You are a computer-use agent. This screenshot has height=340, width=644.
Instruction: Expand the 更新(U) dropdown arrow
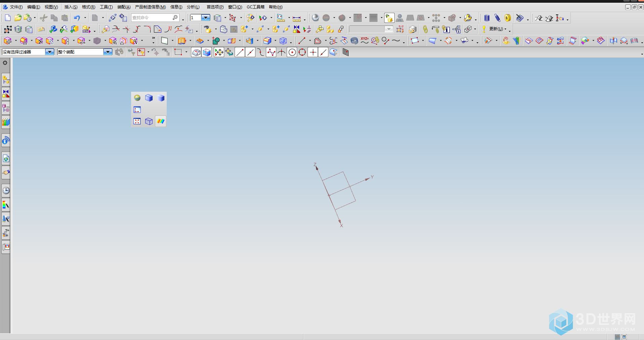coord(506,29)
